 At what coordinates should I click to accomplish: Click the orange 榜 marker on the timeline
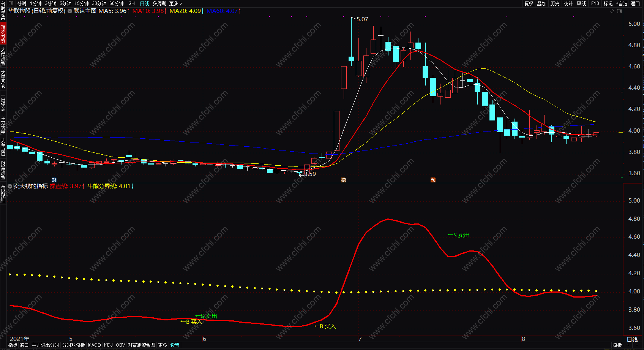(x=343, y=180)
